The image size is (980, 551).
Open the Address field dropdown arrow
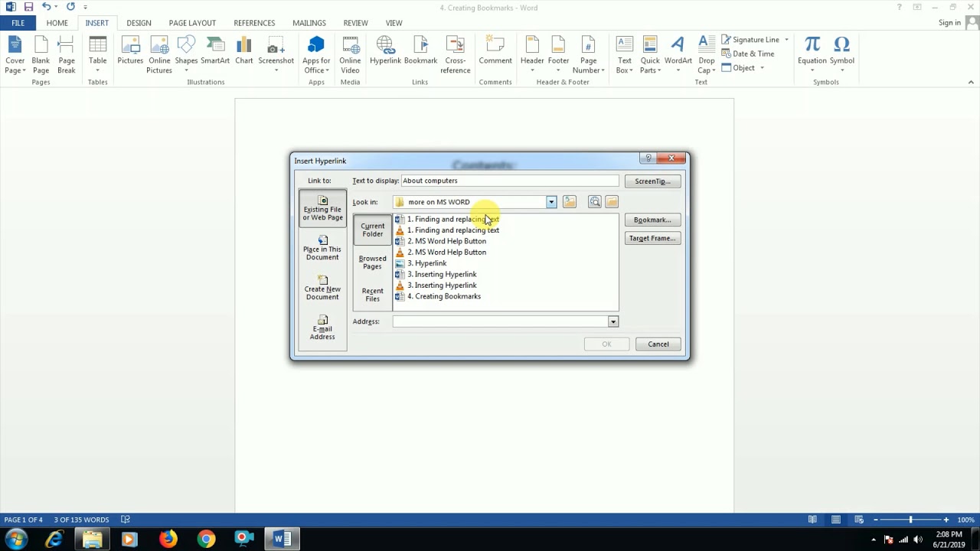coord(612,321)
